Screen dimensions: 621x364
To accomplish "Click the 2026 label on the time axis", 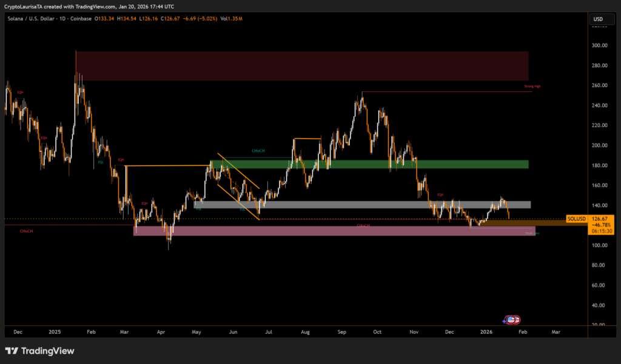I will [x=486, y=332].
